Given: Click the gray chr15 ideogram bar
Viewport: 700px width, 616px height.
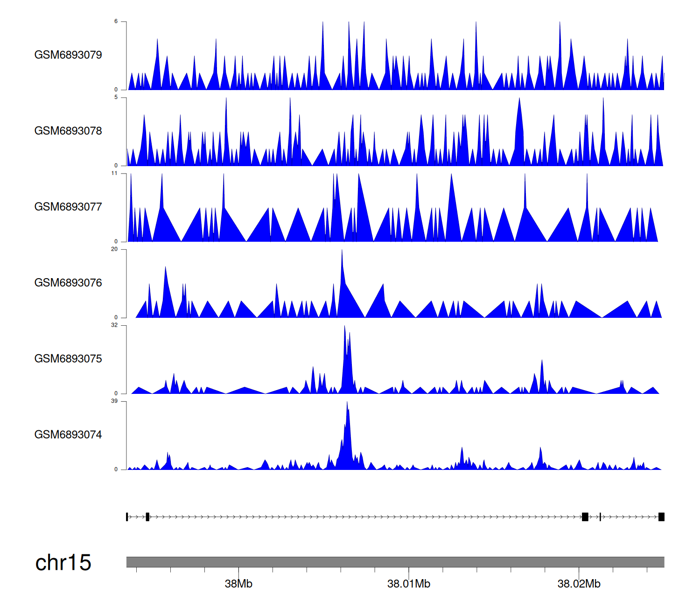Looking at the screenshot, I should click(395, 562).
